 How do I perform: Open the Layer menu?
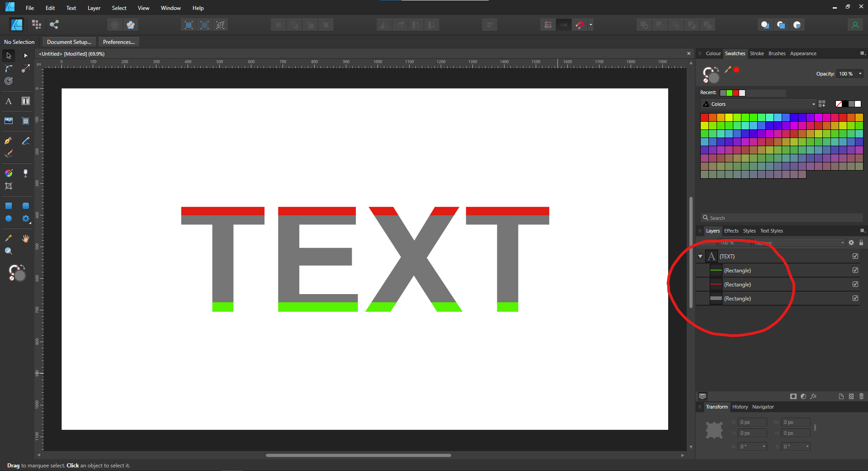94,8
